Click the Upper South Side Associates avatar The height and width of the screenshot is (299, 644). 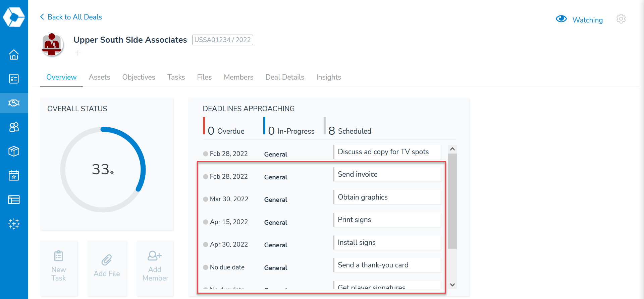[52, 45]
